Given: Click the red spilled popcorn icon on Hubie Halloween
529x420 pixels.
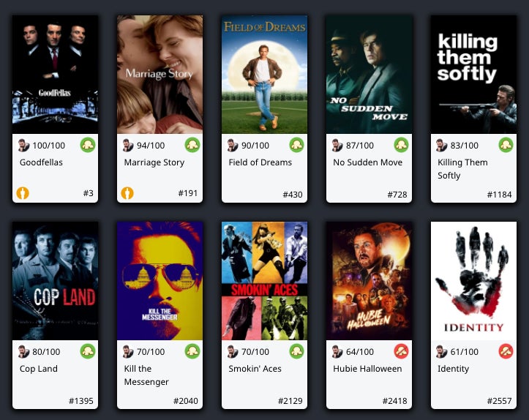Looking at the screenshot, I should pyautogui.click(x=402, y=351).
